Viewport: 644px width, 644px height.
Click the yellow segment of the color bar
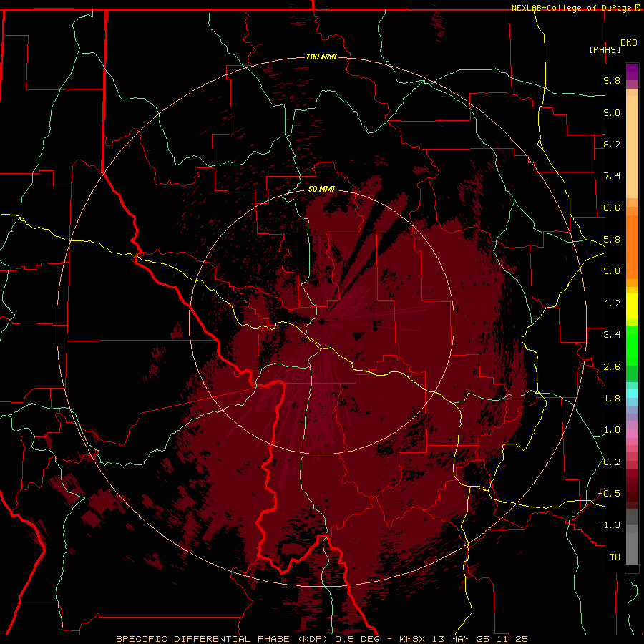(x=632, y=306)
